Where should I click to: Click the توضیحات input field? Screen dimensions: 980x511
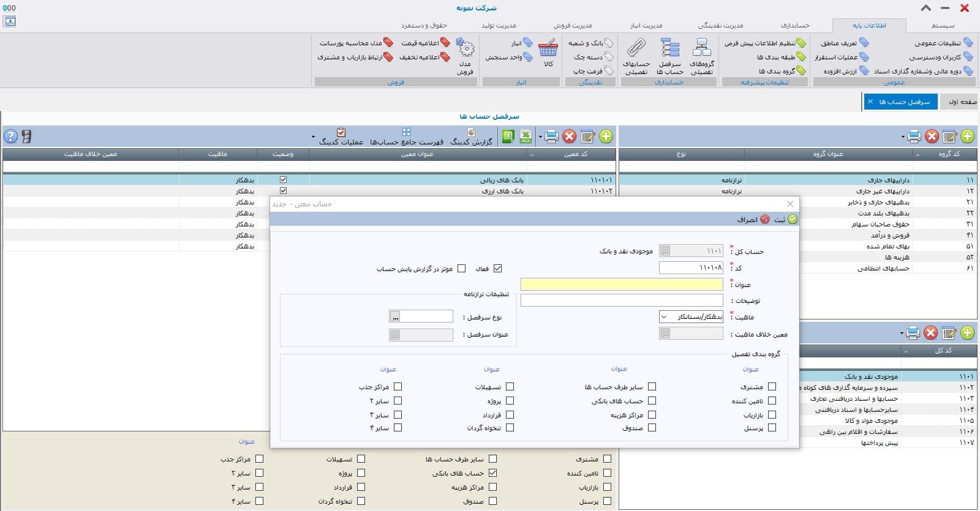tap(622, 301)
